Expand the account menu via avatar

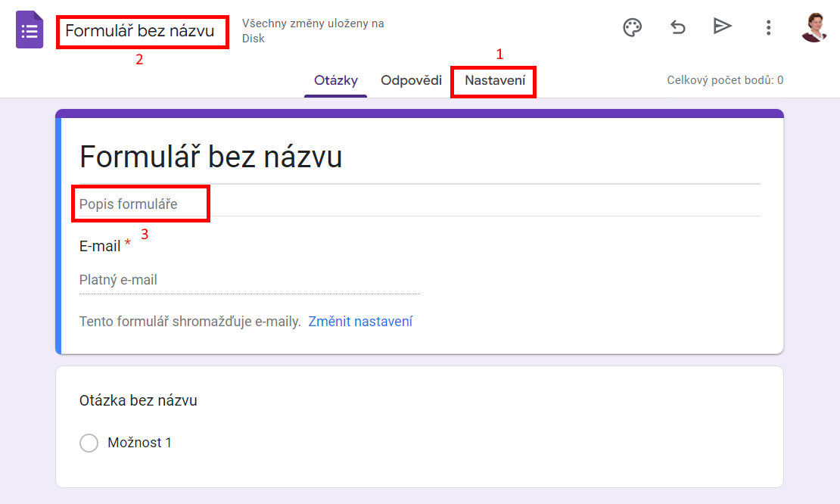[814, 27]
